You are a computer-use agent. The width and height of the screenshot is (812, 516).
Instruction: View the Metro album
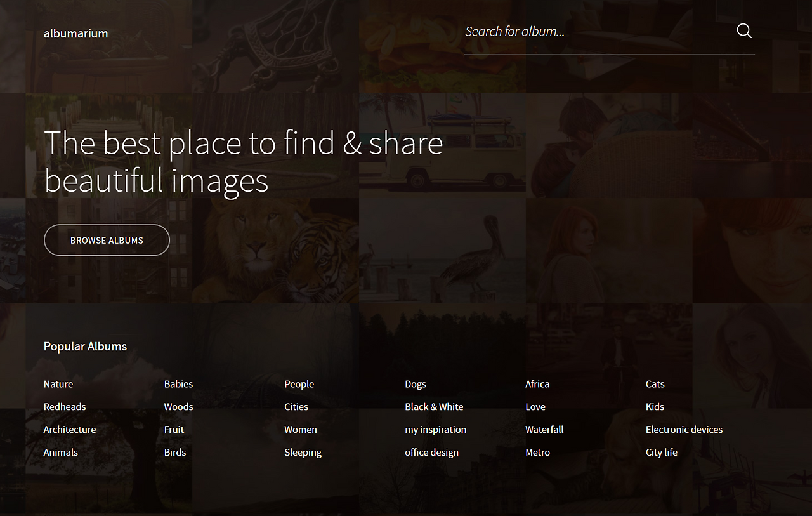pos(538,453)
